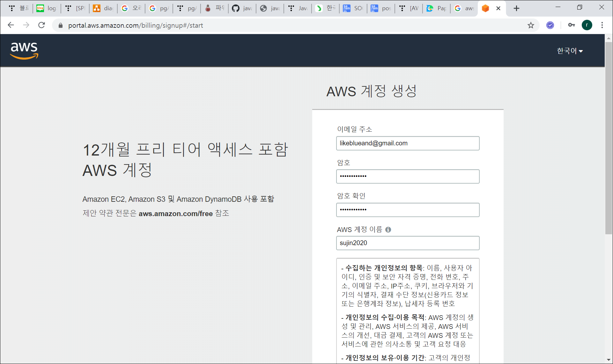Switch to the 'log' blog tab
The height and width of the screenshot is (364, 613).
[x=47, y=8]
